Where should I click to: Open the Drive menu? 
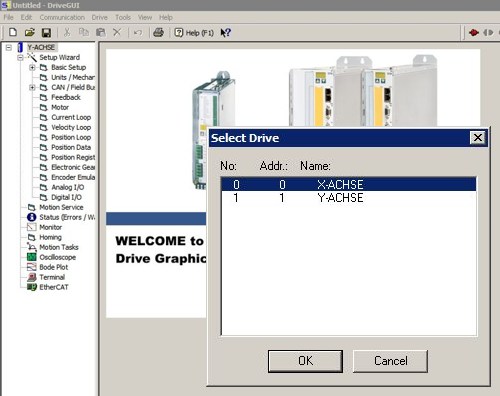tap(99, 17)
